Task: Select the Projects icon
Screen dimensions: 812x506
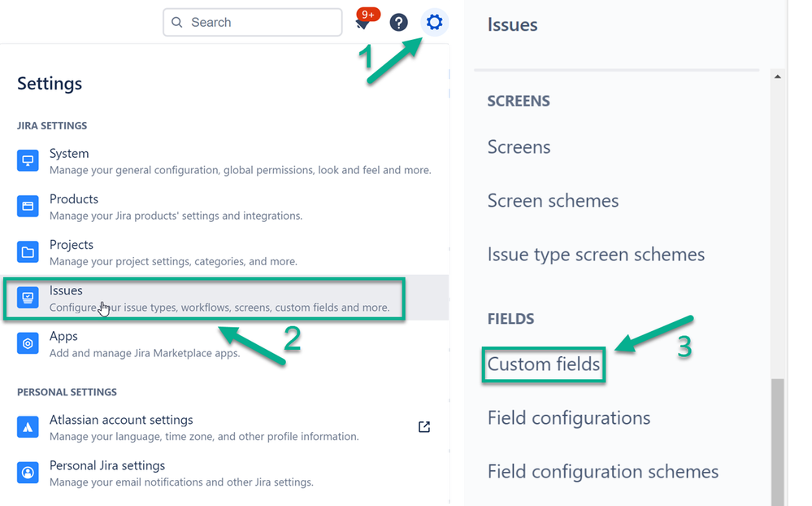Action: (28, 251)
